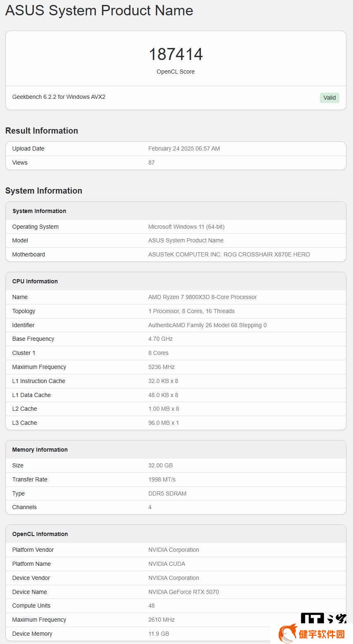Click the CPU Information table header

click(176, 281)
